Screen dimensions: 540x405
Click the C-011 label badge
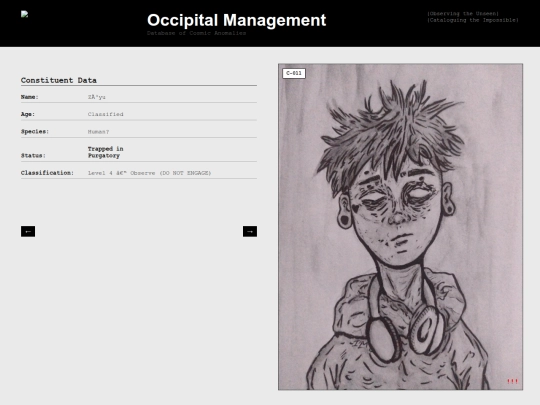tap(294, 73)
